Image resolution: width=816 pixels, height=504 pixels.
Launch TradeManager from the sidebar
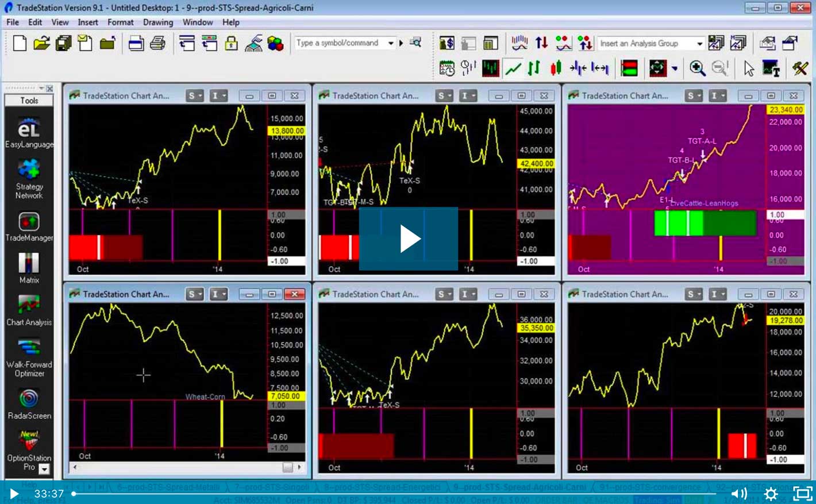pyautogui.click(x=29, y=226)
